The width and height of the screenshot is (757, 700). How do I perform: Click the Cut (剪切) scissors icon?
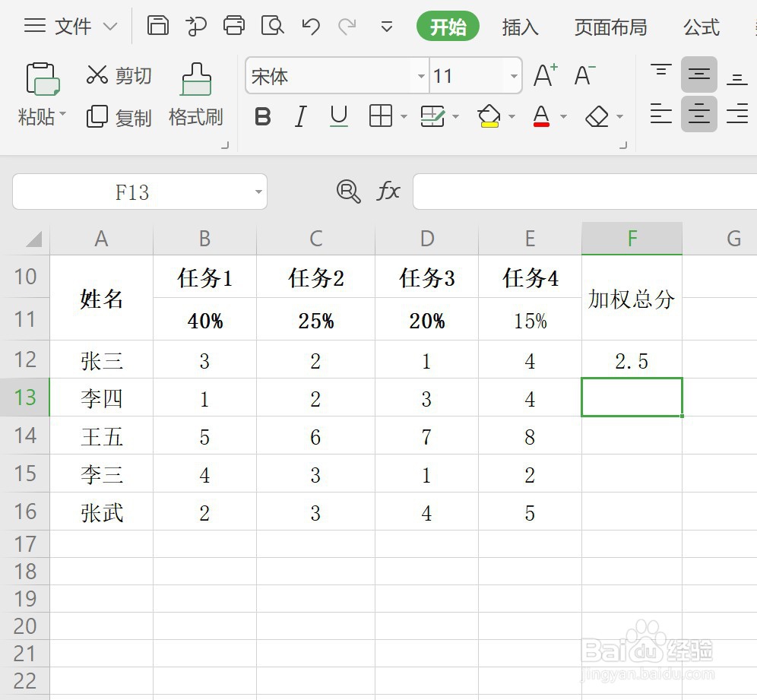pos(97,74)
